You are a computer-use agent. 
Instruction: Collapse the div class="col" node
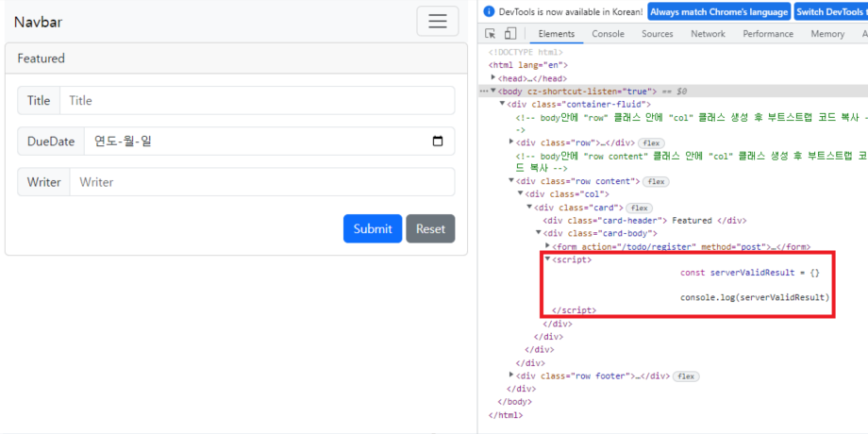point(520,193)
